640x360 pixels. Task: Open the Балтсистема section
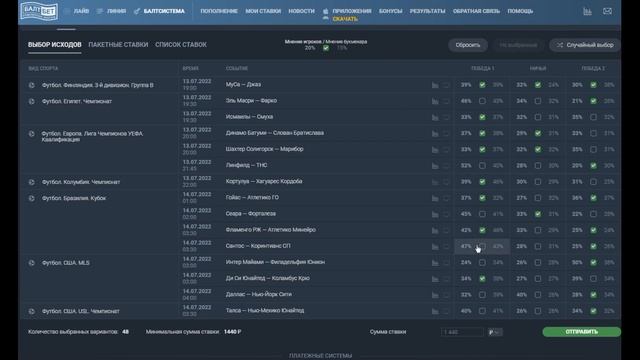coord(164,11)
